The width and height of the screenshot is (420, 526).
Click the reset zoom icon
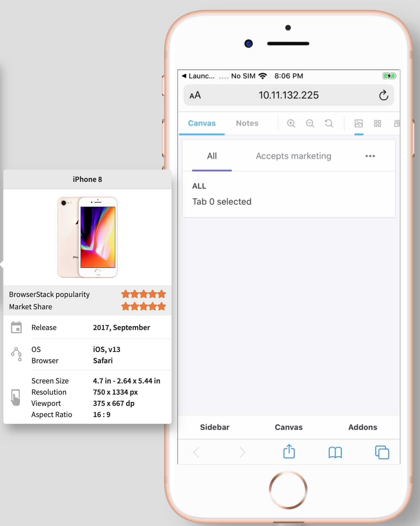coord(329,123)
